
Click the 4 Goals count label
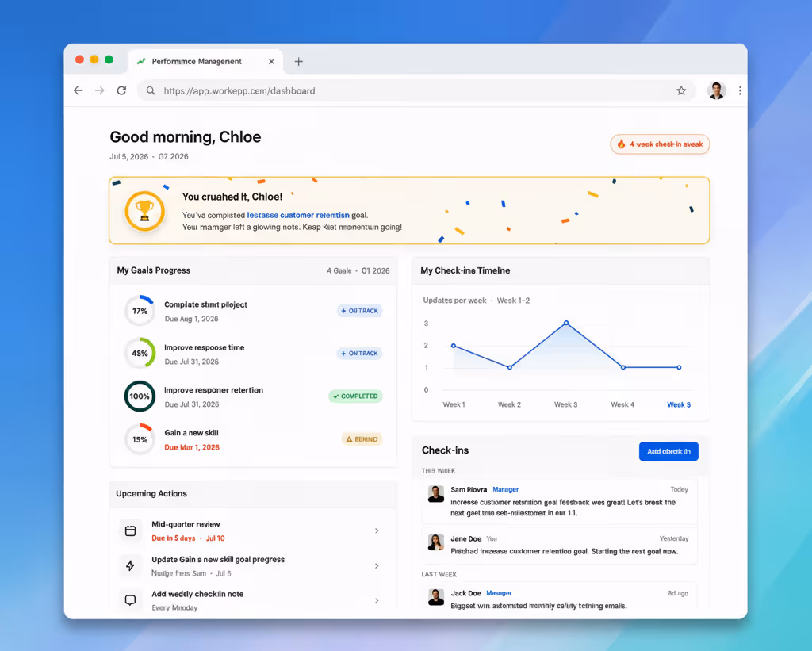tap(339, 270)
